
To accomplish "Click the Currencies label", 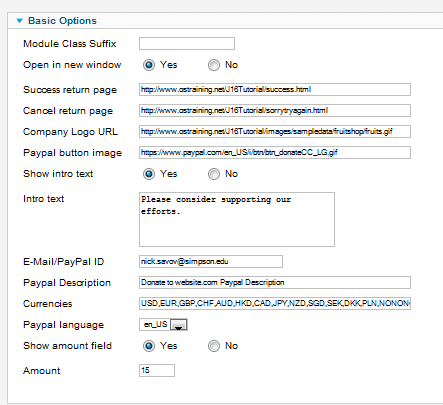I will [47, 304].
